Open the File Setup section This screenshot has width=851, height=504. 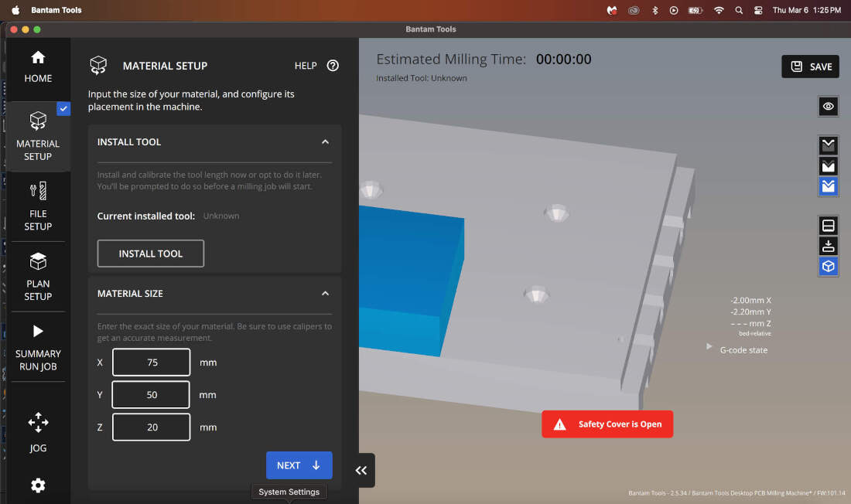click(x=38, y=206)
